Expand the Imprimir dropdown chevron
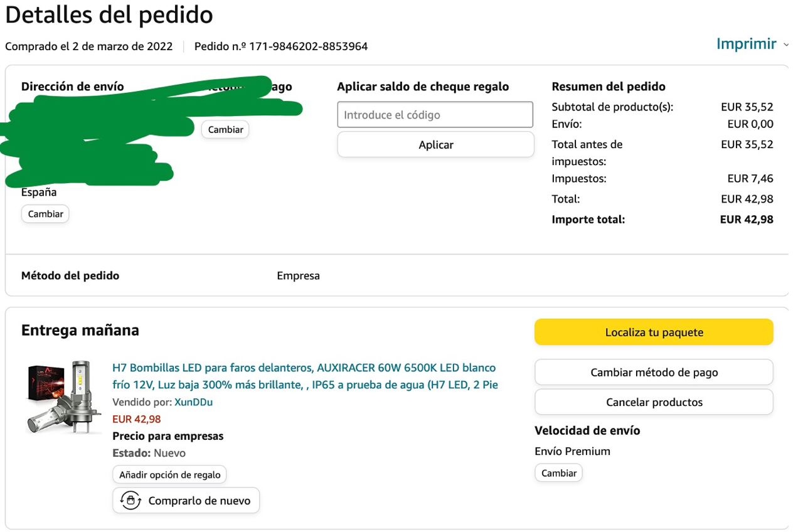Image resolution: width=803 pixels, height=532 pixels. pos(786,45)
